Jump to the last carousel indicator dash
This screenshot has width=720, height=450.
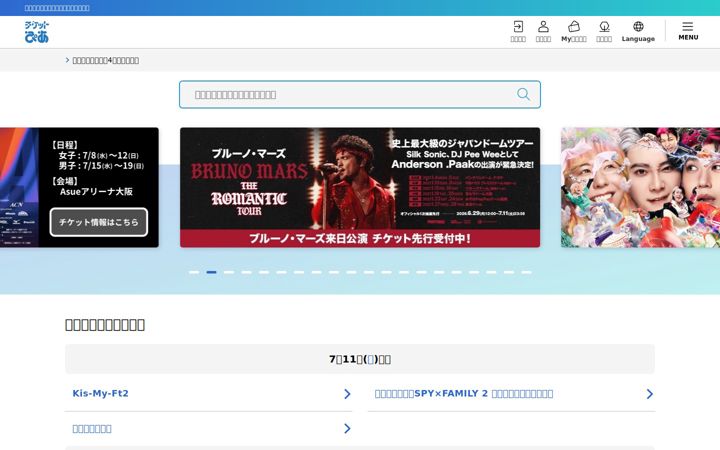point(526,272)
